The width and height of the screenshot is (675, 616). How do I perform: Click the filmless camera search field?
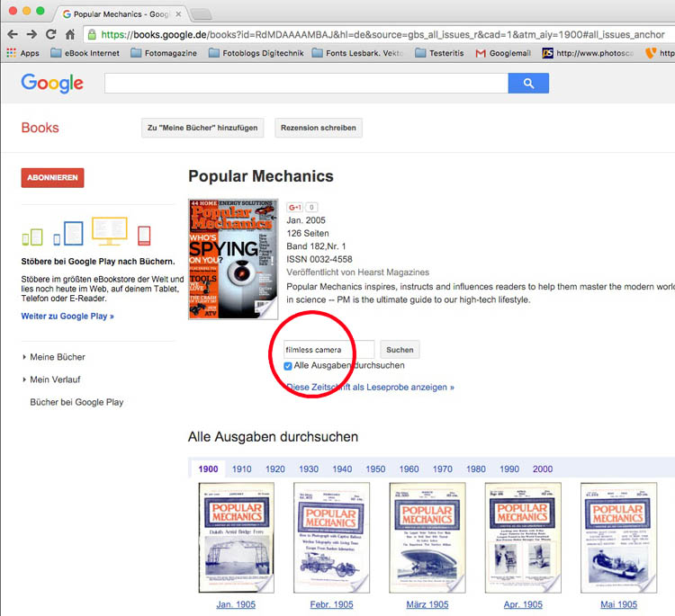[328, 349]
